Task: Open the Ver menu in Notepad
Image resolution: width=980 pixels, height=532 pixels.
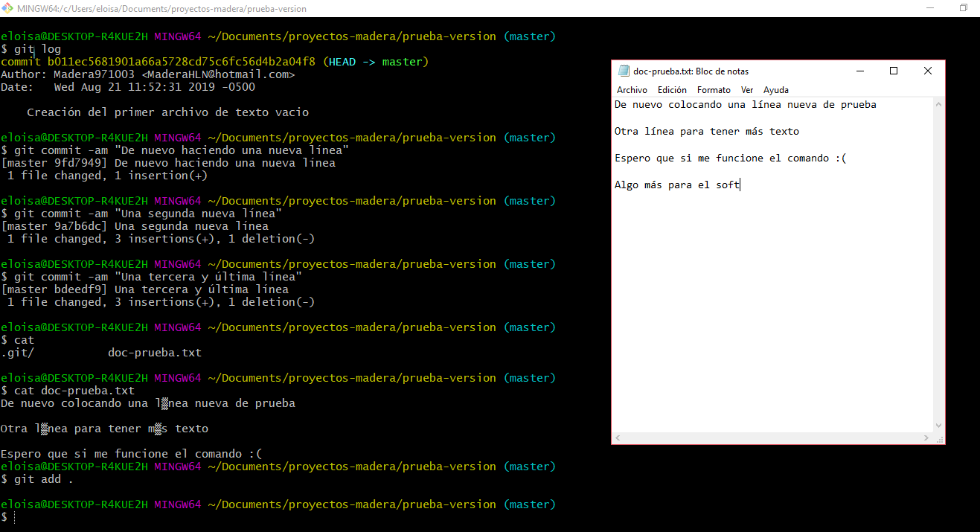Action: (x=747, y=90)
